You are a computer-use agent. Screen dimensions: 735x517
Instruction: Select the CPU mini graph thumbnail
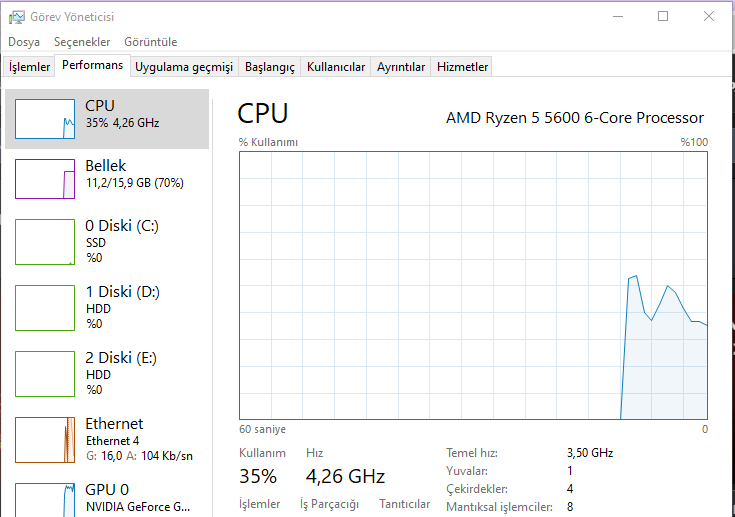(45, 119)
